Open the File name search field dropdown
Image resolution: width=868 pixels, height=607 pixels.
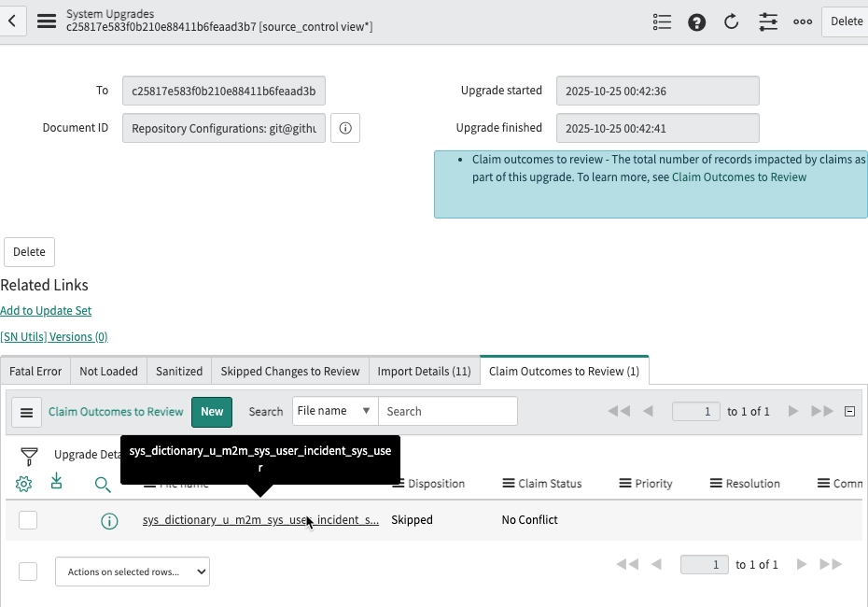(x=334, y=411)
